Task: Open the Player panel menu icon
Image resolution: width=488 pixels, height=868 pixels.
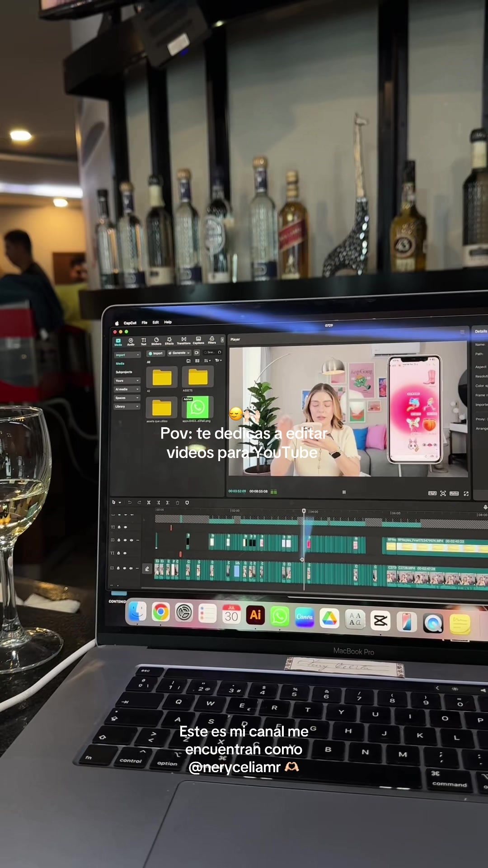Action: [462, 332]
